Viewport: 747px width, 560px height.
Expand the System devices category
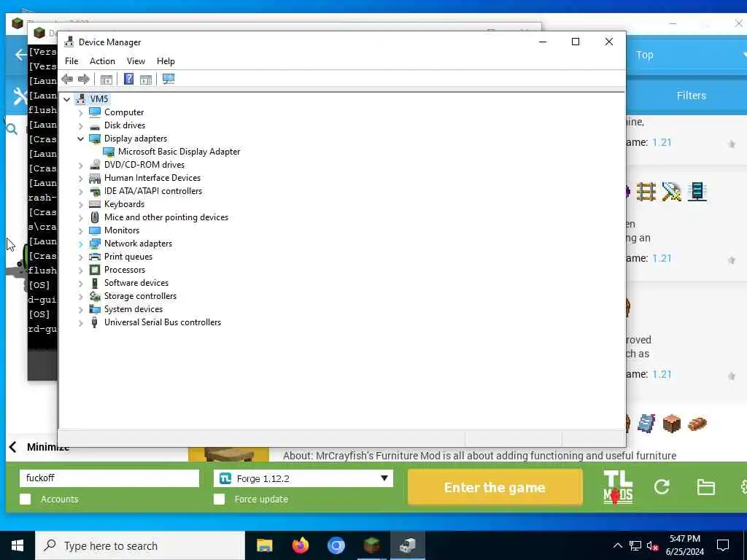coord(80,309)
